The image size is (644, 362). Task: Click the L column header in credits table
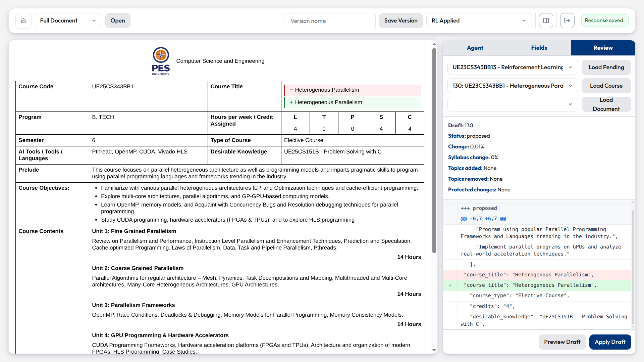[295, 117]
